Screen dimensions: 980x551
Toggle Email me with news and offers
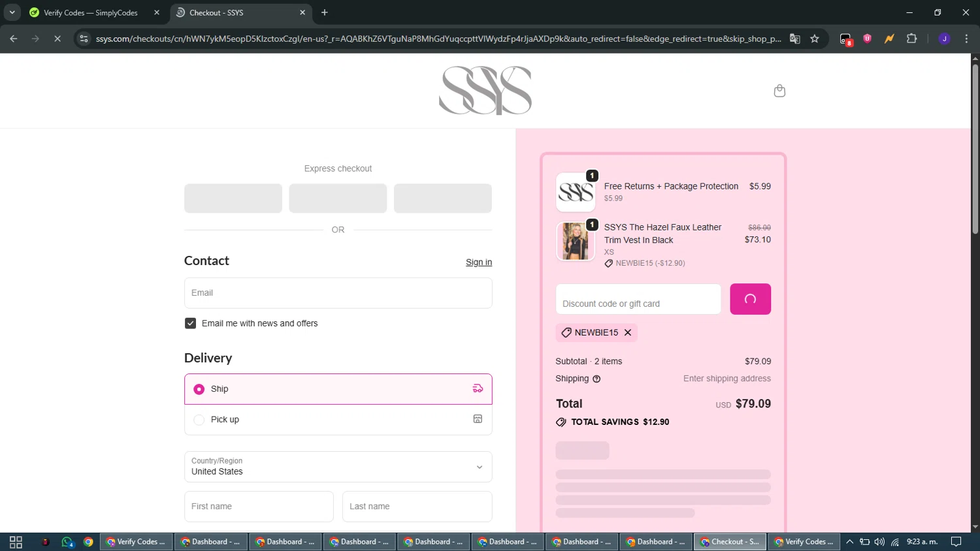point(190,323)
